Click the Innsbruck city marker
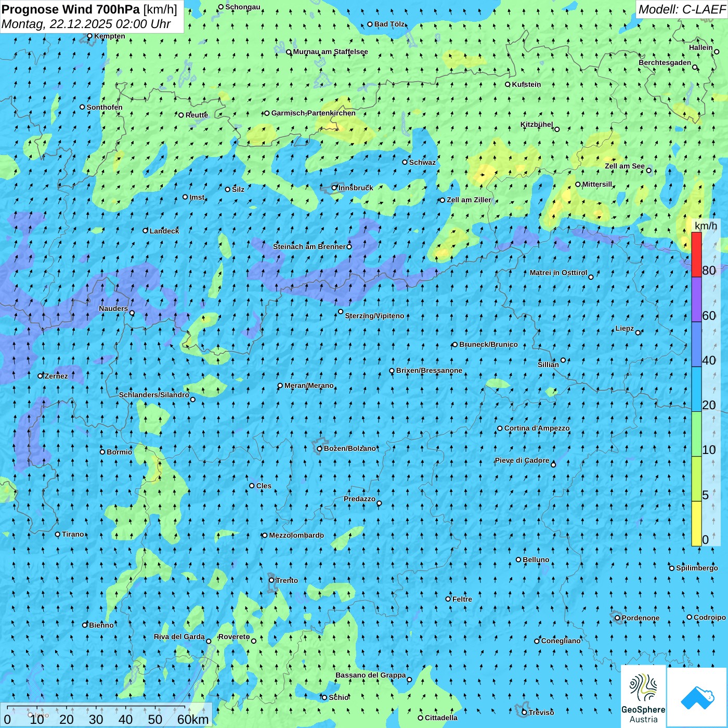Image resolution: width=728 pixels, height=728 pixels. (334, 188)
